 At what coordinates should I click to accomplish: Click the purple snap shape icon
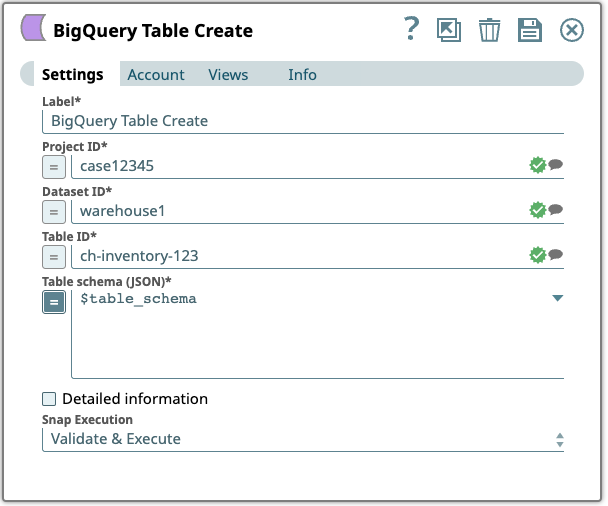coord(33,28)
